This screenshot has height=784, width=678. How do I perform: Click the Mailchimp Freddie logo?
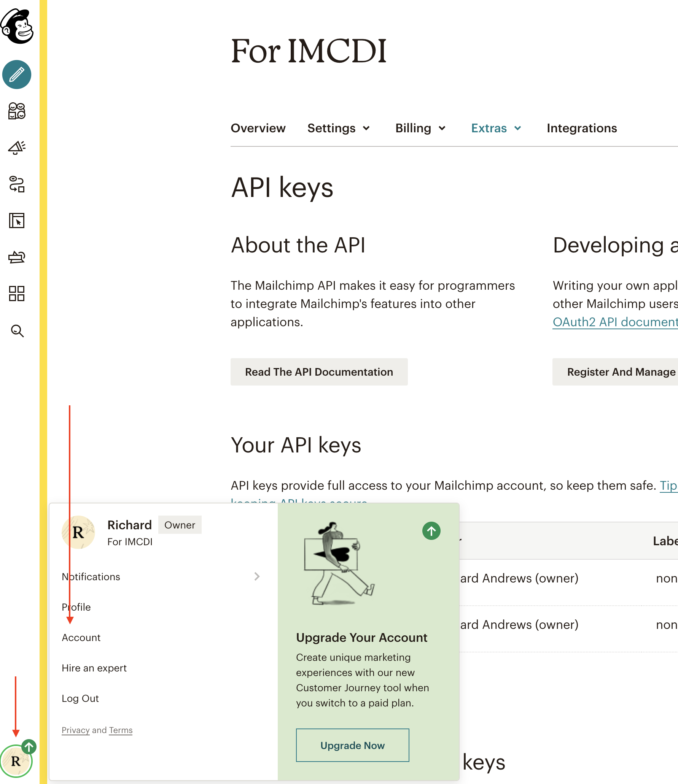[17, 26]
